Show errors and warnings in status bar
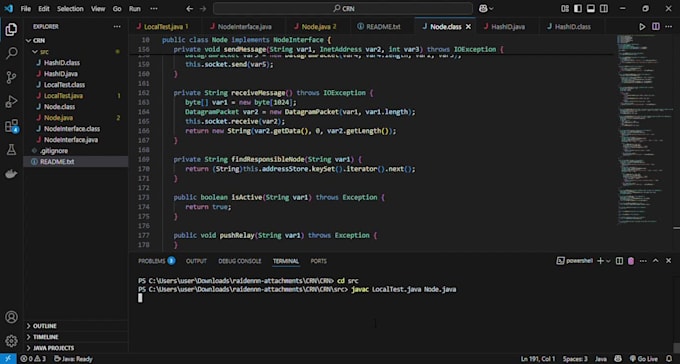The image size is (680, 364). click(x=33, y=359)
